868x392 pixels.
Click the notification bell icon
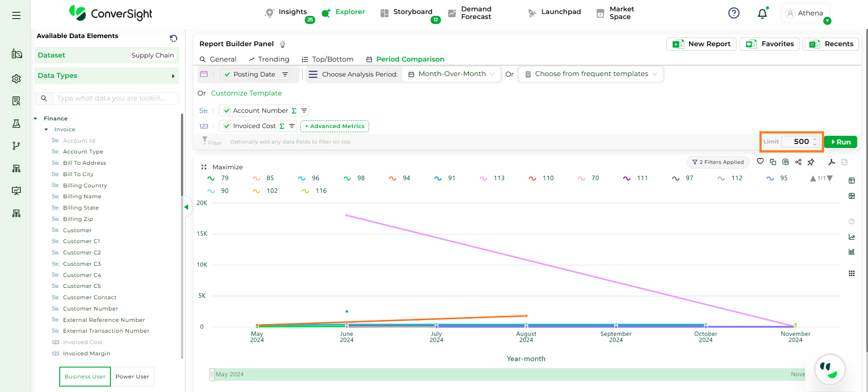coord(762,14)
